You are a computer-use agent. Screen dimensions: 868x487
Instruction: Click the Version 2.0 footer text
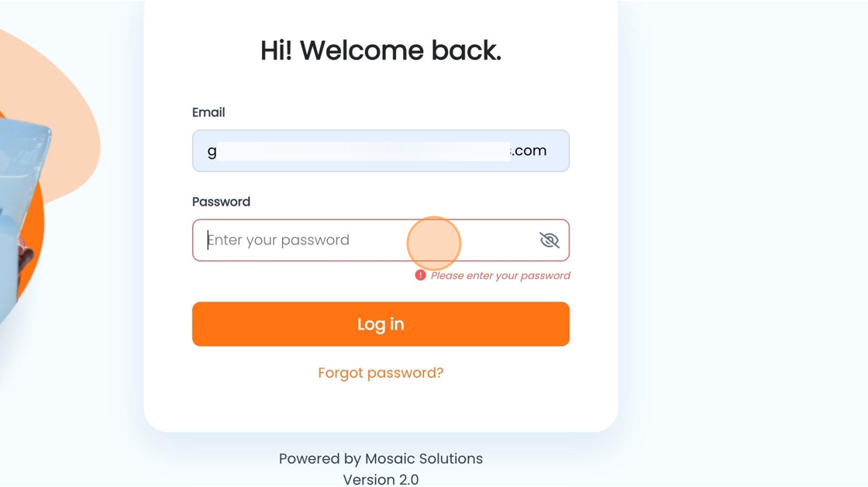[381, 479]
